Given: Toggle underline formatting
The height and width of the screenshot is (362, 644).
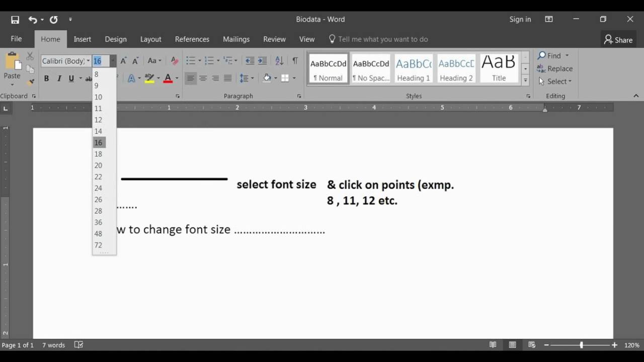Looking at the screenshot, I should (71, 78).
